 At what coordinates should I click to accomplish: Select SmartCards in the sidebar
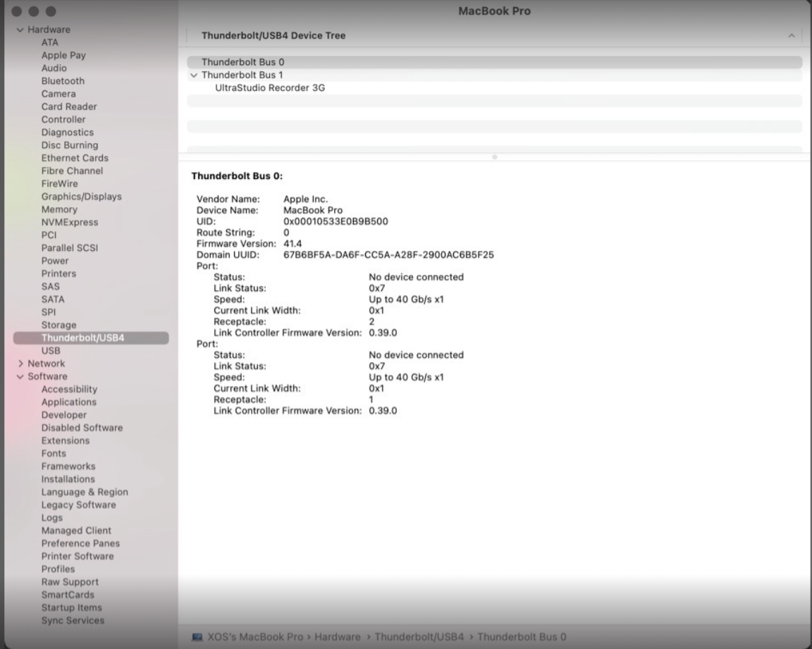68,595
